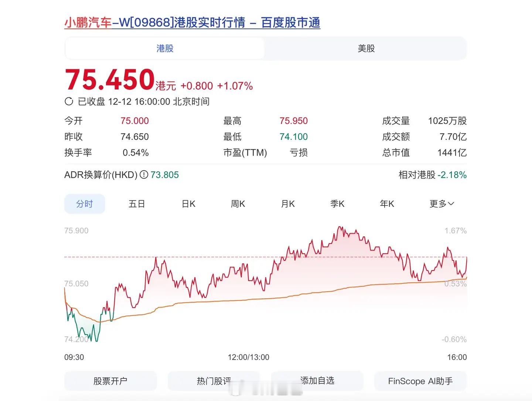Click the refresh circle icon beside 已收盘
532x401 pixels.
pos(69,101)
